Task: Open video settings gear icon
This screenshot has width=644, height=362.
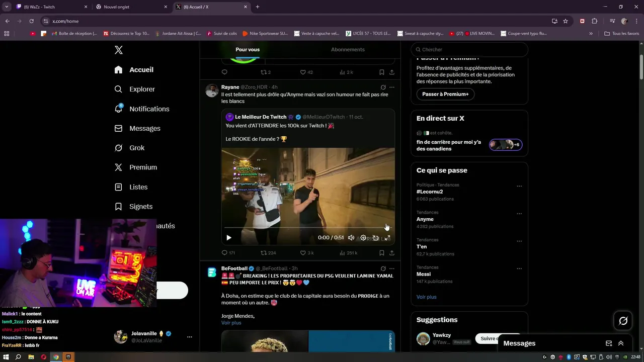Action: pos(363,238)
